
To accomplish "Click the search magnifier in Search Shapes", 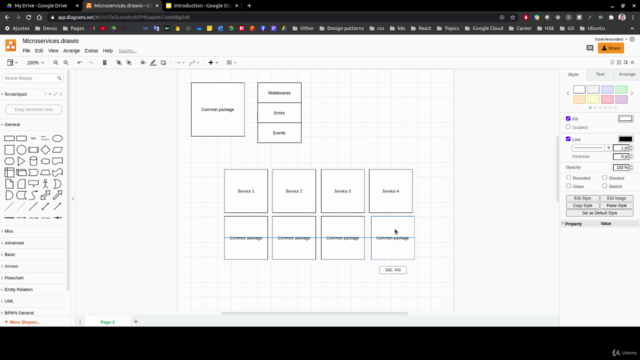I will [x=59, y=78].
